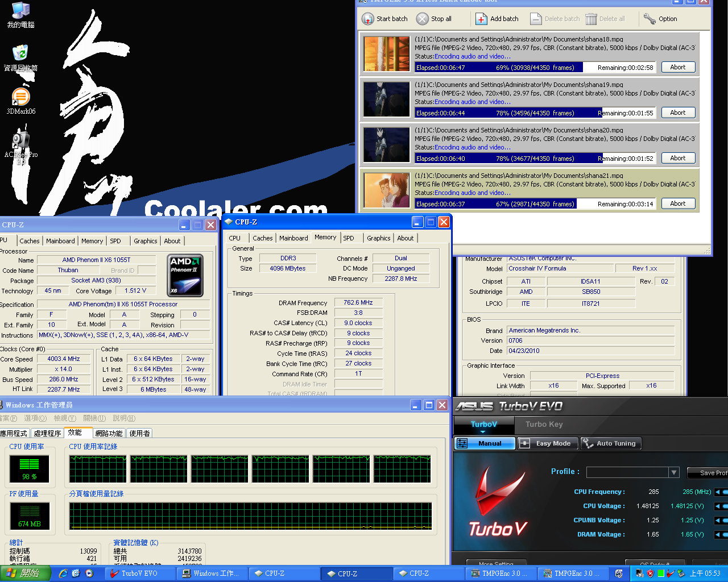Click the taskbar clock showing 05:53
728x582 pixels.
coord(705,573)
